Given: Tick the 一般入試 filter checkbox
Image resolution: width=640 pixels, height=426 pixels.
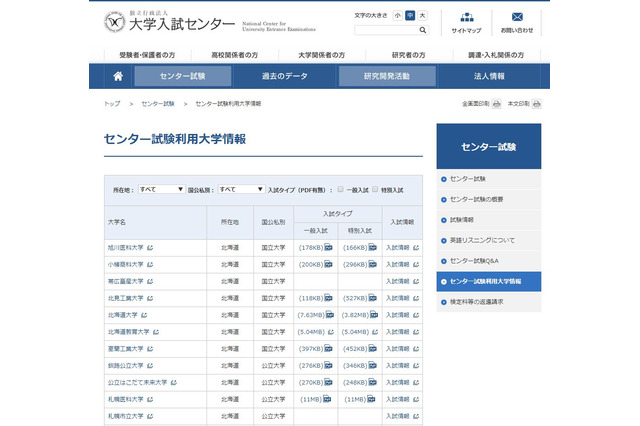Looking at the screenshot, I should coord(340,189).
